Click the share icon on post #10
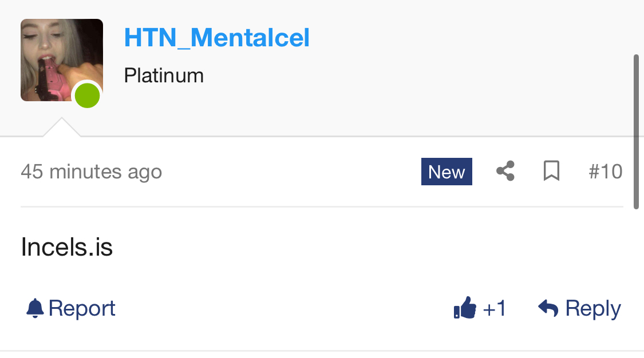 pos(505,171)
